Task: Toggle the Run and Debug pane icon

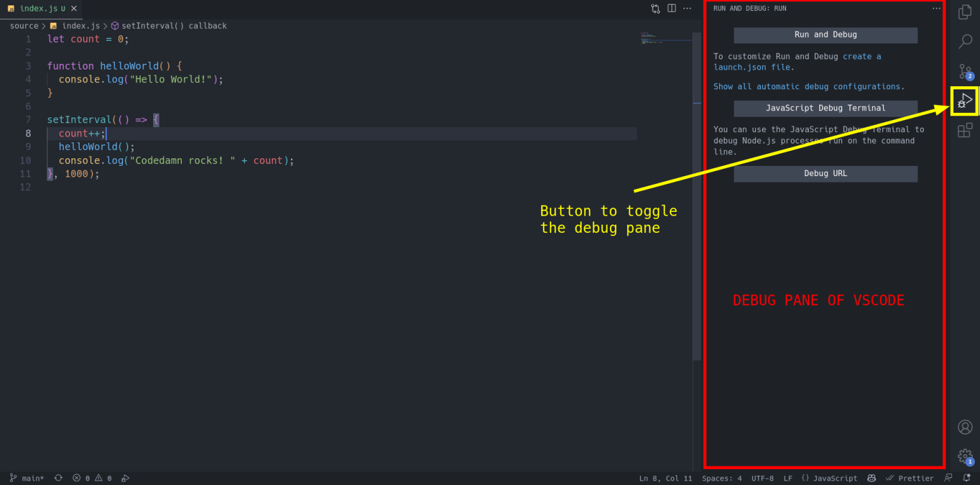Action: point(965,101)
